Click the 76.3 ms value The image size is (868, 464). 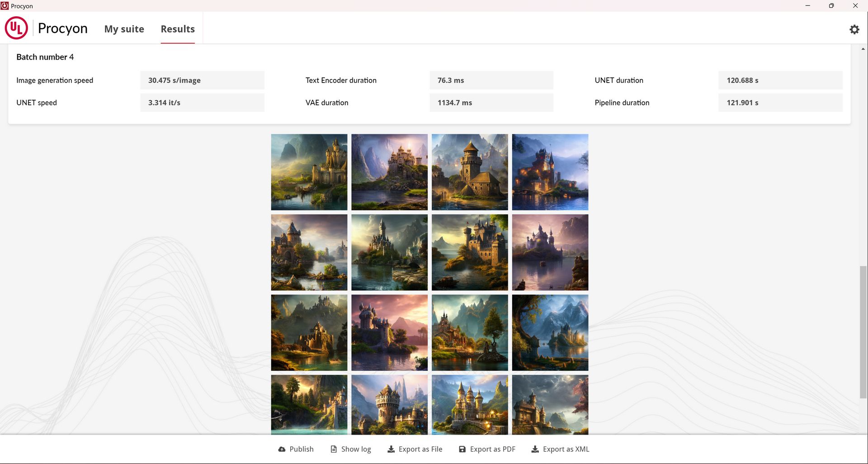451,80
